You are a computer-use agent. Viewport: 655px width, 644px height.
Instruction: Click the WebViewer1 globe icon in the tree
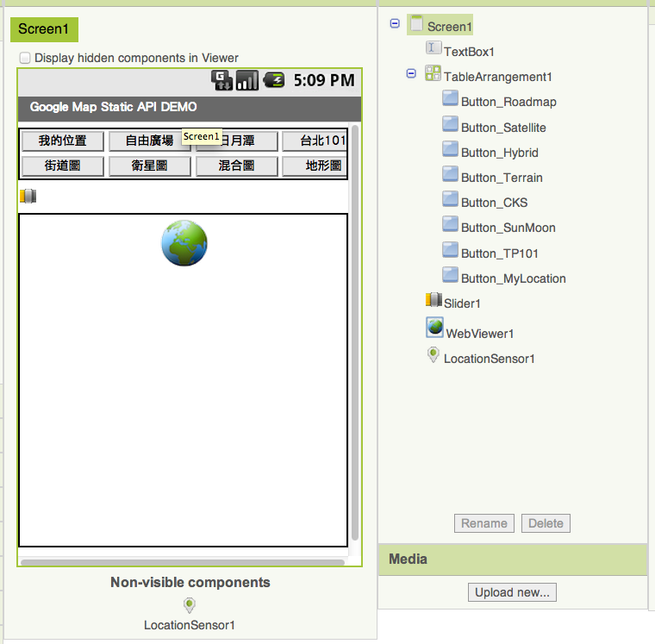coord(435,328)
